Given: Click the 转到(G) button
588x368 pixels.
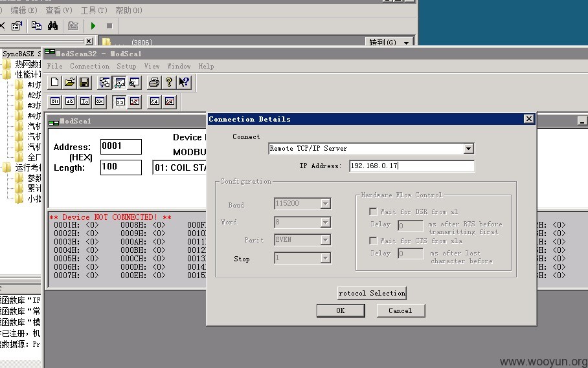Looking at the screenshot, I should pyautogui.click(x=383, y=42).
